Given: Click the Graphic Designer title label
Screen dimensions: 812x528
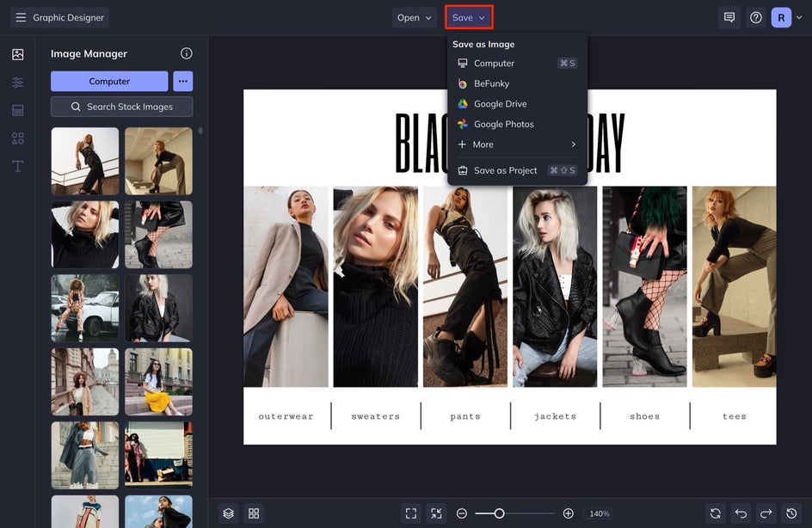Looking at the screenshot, I should [68, 17].
